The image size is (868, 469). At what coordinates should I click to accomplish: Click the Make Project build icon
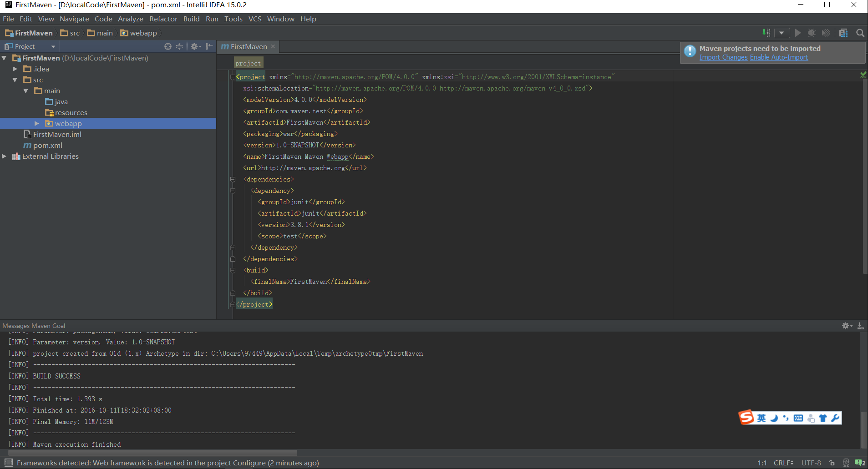click(x=767, y=33)
